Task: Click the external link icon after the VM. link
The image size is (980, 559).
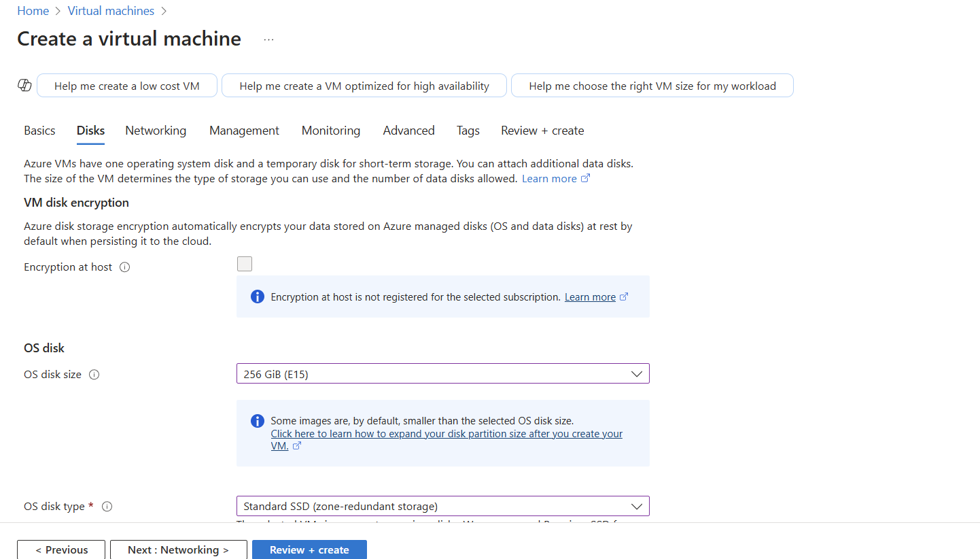Action: coord(296,446)
